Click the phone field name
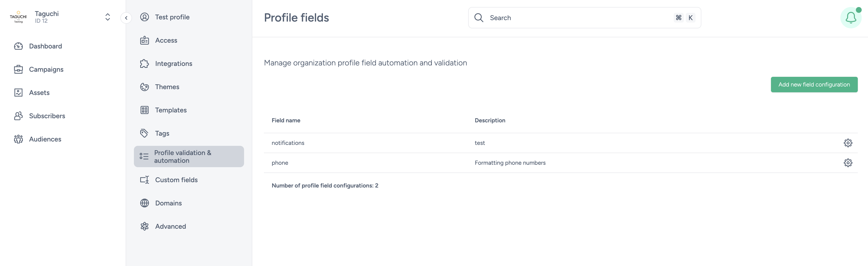This screenshot has height=266, width=868. coord(280,163)
